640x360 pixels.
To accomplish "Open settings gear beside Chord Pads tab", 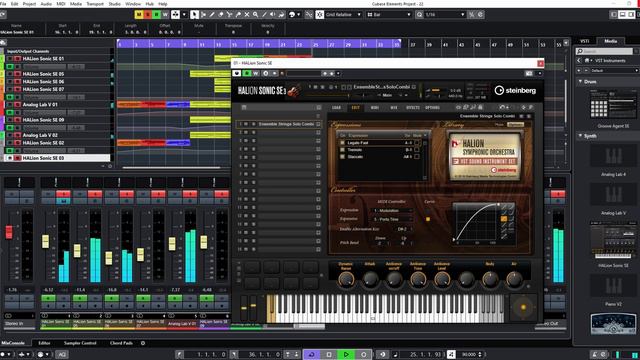I will [x=143, y=343].
